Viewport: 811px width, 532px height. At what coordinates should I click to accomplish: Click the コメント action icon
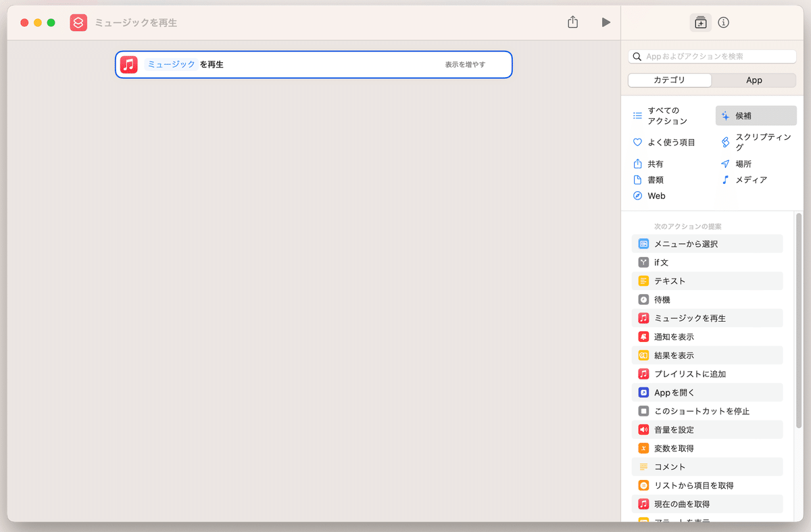(643, 466)
